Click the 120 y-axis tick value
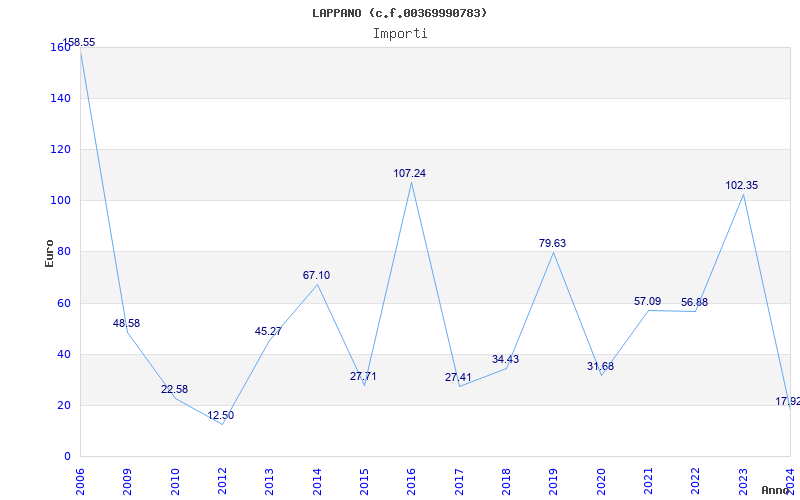800x500 pixels. coord(60,149)
